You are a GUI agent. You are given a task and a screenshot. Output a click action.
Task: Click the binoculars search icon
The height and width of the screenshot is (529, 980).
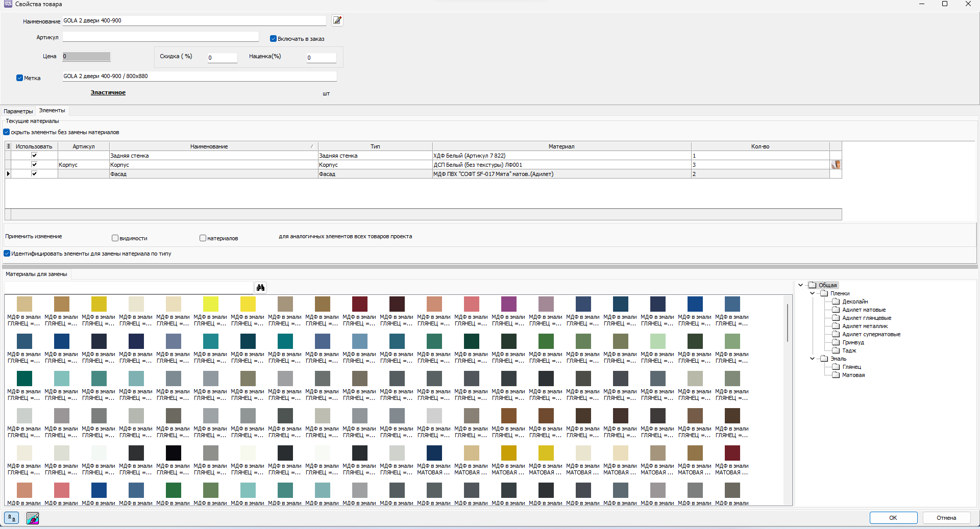pos(260,288)
